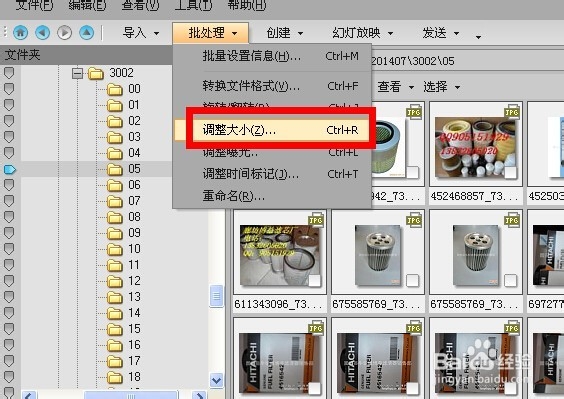The width and height of the screenshot is (564, 399).
Task: Open thumbnail 611343096_73 filter photo
Action: (x=279, y=255)
